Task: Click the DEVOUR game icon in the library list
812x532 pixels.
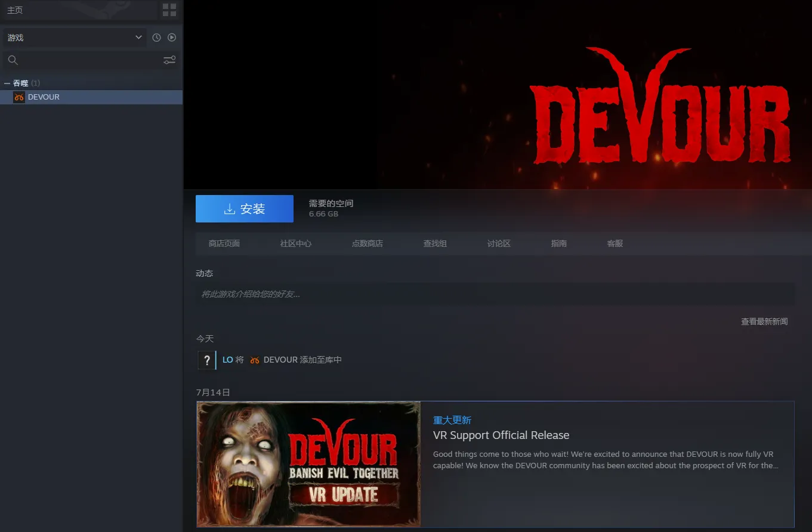Action: pos(19,97)
